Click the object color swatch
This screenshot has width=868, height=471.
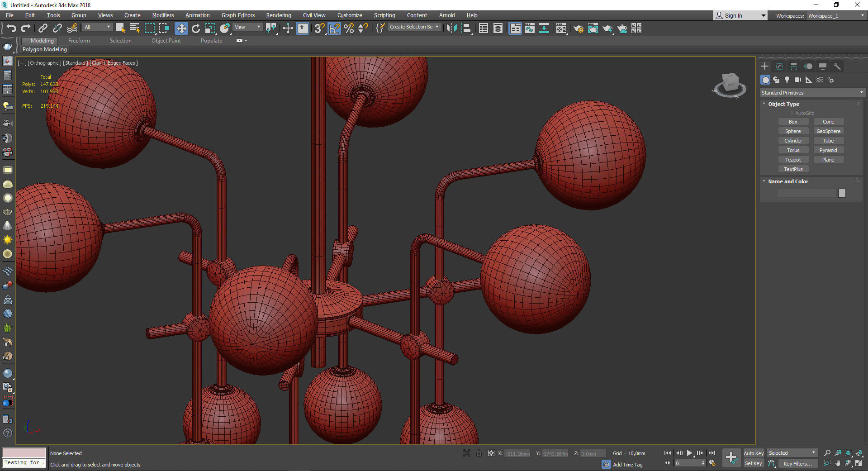click(x=842, y=193)
